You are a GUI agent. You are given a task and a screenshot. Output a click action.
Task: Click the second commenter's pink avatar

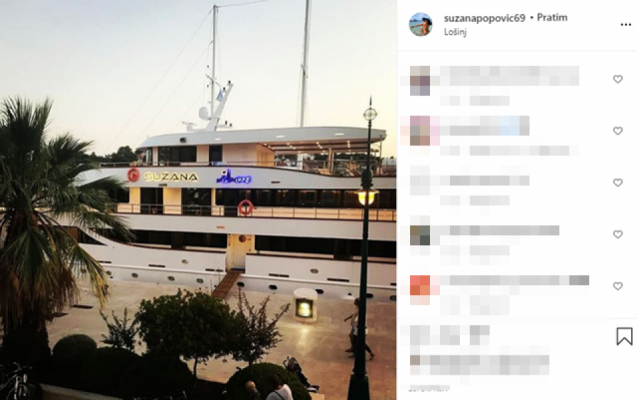420,130
